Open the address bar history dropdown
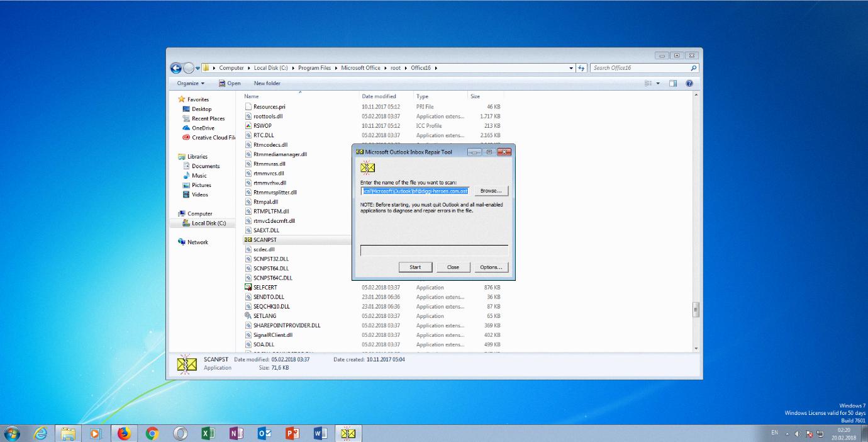This screenshot has height=442, width=868. click(571, 68)
